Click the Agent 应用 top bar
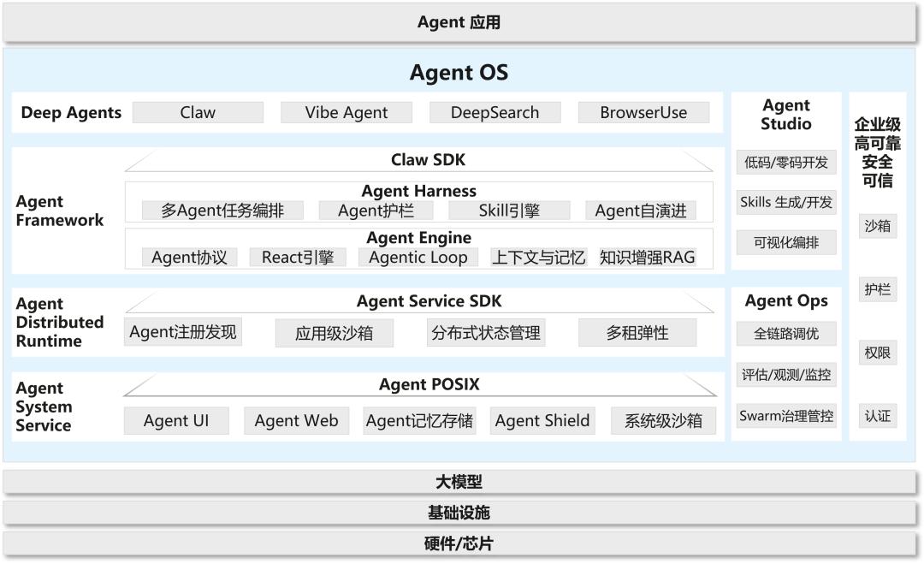Image resolution: width=924 pixels, height=570 pixels. [459, 22]
